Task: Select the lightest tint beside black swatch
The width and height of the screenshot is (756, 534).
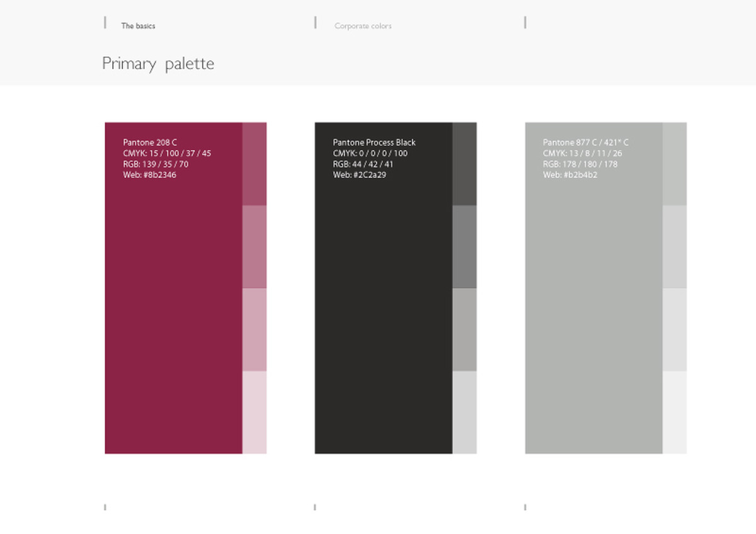Action: [x=464, y=412]
